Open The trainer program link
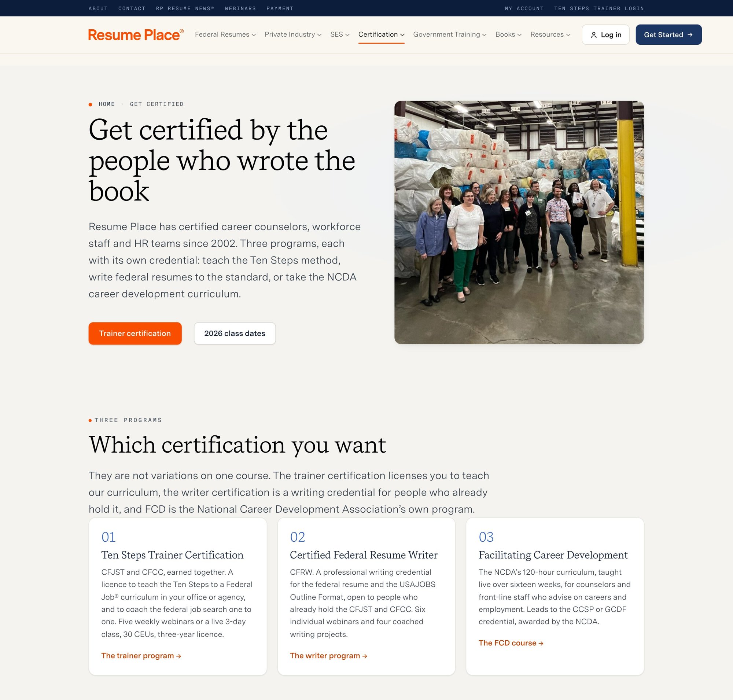 pos(141,656)
